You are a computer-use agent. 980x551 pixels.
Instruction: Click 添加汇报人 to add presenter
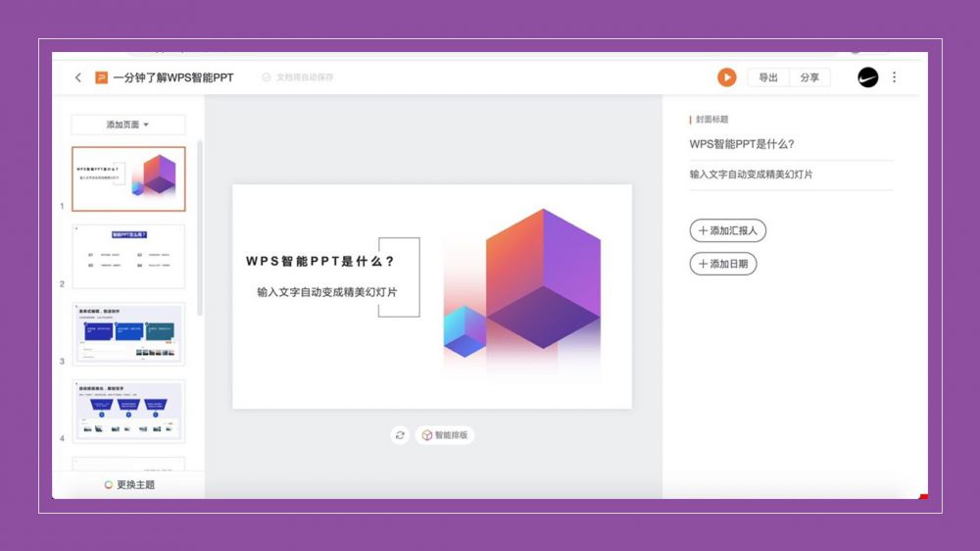click(728, 231)
